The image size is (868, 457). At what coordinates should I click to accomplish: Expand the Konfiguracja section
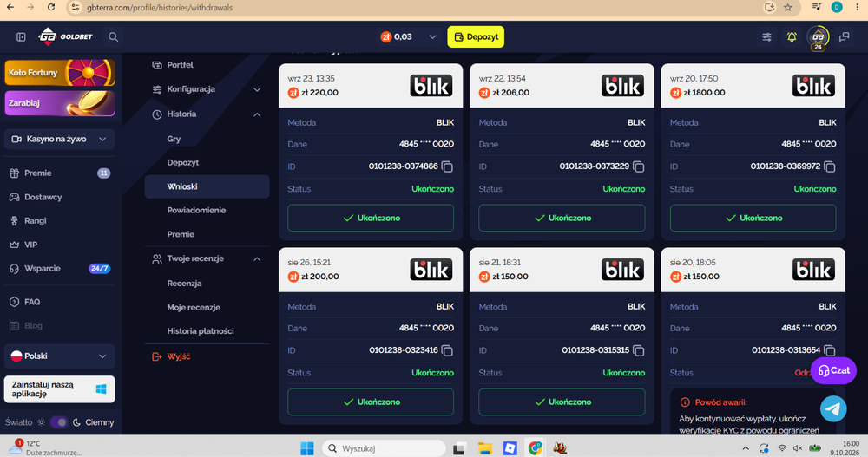[207, 89]
